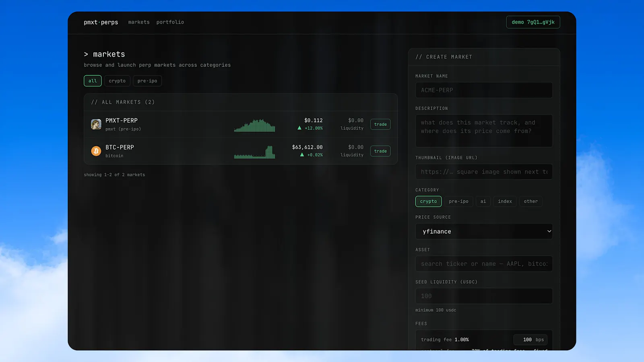Choose pre-ipo category in Create Market
Viewport: 644px width, 362px height.
pyautogui.click(x=458, y=202)
